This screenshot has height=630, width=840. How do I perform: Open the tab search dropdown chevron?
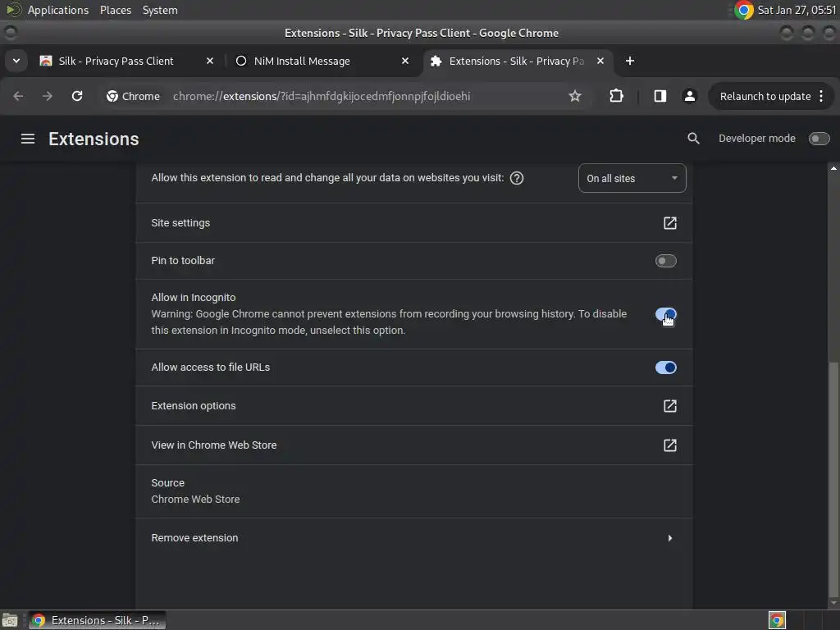[x=16, y=61]
